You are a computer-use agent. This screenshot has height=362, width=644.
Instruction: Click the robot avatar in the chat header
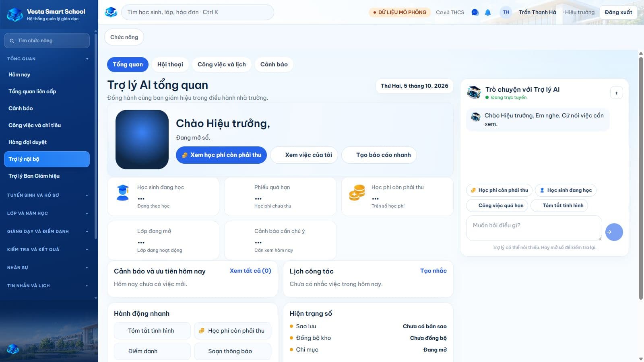point(474,93)
